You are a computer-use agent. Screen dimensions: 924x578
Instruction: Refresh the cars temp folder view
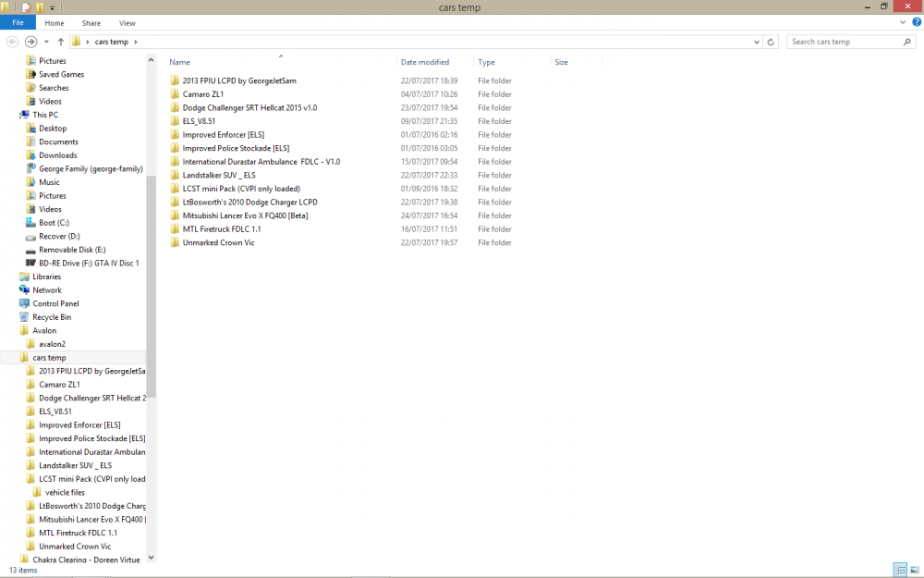[x=771, y=42]
